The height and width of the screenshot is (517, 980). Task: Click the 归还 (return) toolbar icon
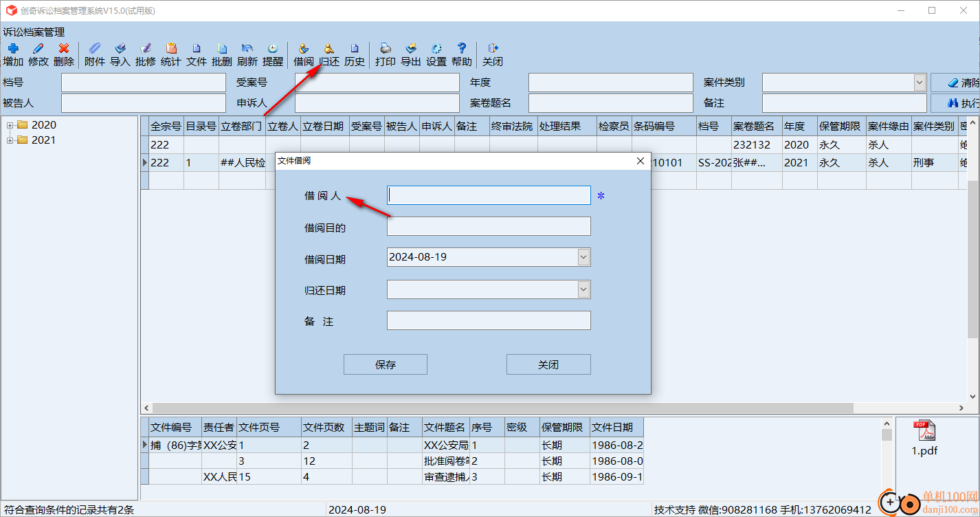click(x=329, y=54)
